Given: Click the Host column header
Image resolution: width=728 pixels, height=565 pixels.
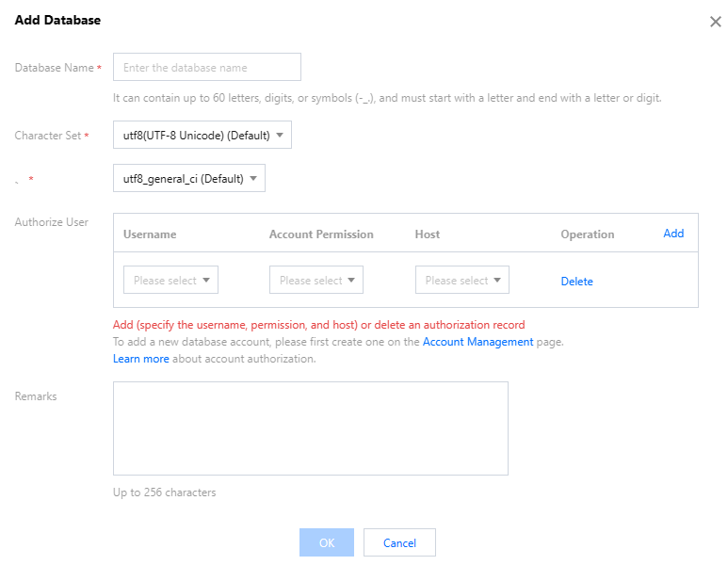Looking at the screenshot, I should [427, 234].
